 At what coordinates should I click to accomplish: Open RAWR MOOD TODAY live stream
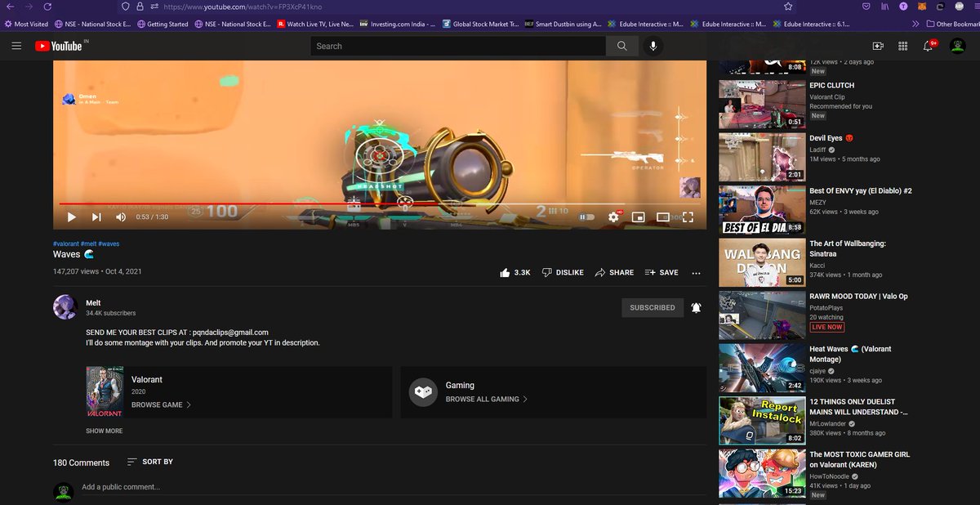[x=858, y=297]
